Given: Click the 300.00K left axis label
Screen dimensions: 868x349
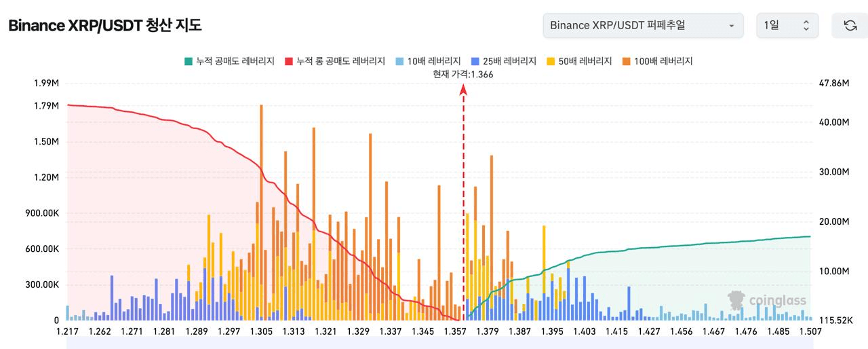Looking at the screenshot, I should pos(42,285).
